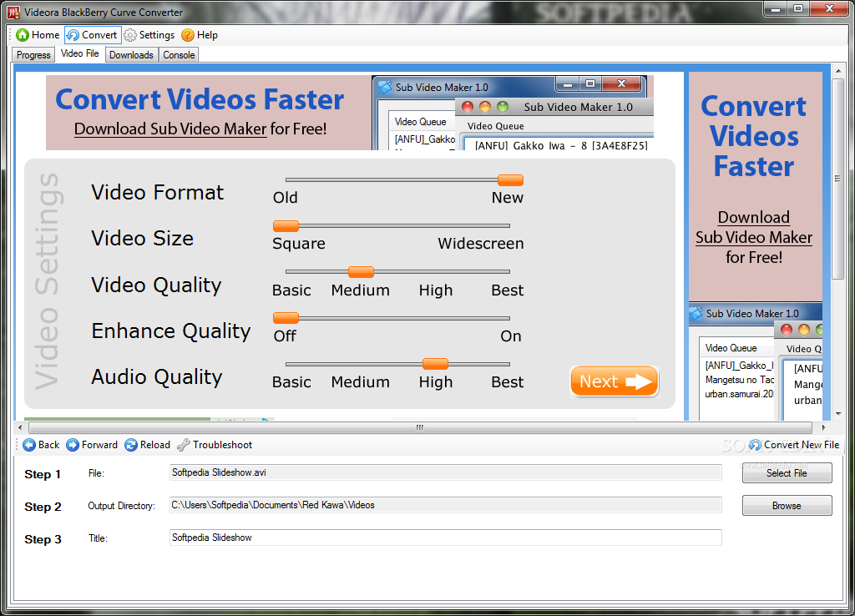The image size is (855, 616).
Task: Click the orange Next button
Action: 614,381
